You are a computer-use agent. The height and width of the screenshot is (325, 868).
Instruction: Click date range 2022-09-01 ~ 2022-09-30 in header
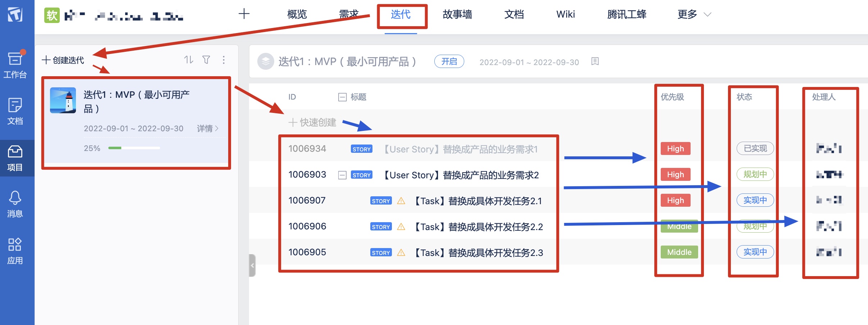click(529, 62)
